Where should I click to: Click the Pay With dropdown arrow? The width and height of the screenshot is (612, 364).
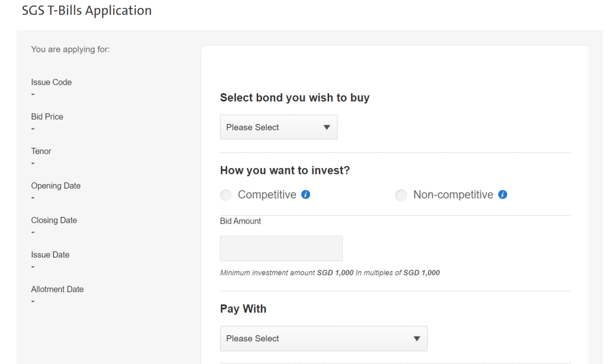click(416, 338)
